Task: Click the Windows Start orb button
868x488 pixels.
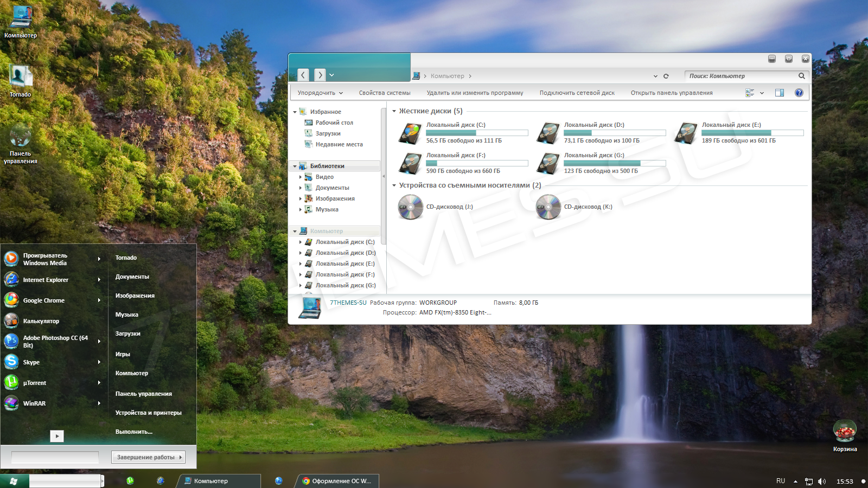Action: [x=14, y=481]
